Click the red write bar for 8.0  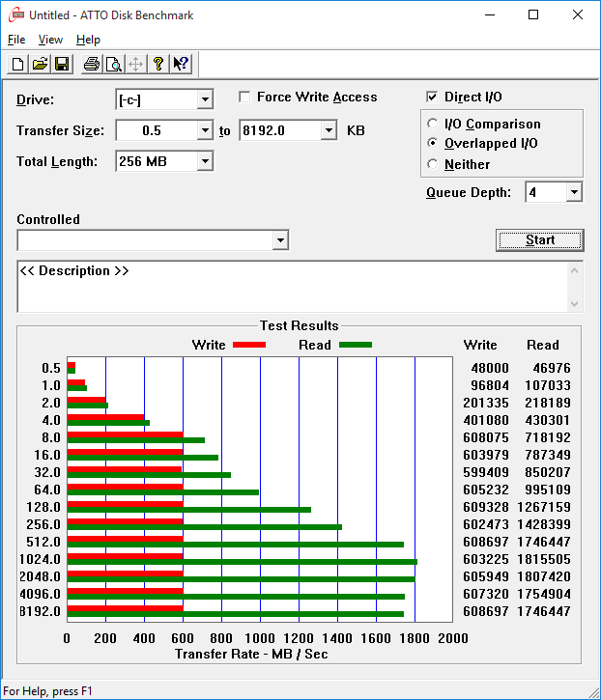click(x=125, y=434)
